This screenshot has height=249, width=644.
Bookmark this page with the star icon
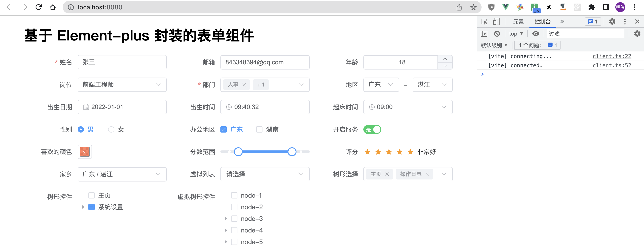(473, 7)
